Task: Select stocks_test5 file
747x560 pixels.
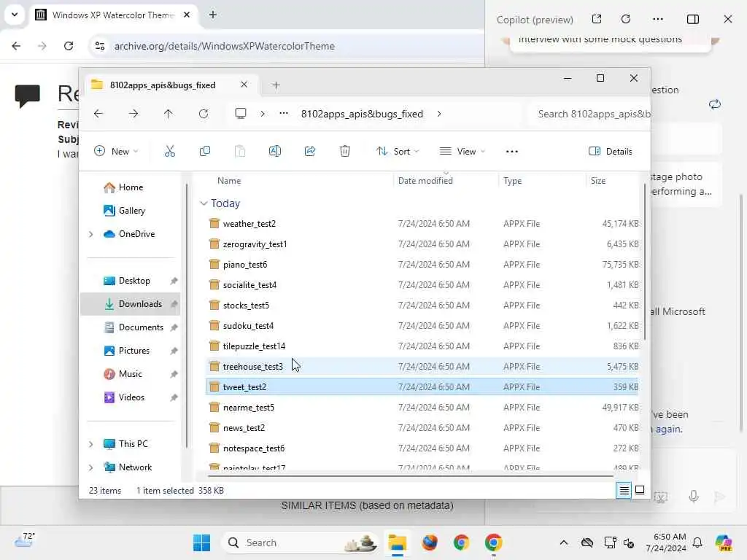Action: (x=422, y=306)
